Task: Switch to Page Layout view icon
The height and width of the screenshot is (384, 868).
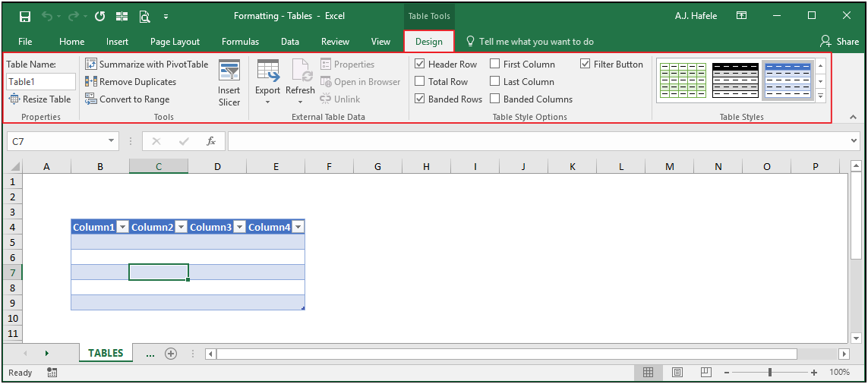Action: click(x=677, y=373)
